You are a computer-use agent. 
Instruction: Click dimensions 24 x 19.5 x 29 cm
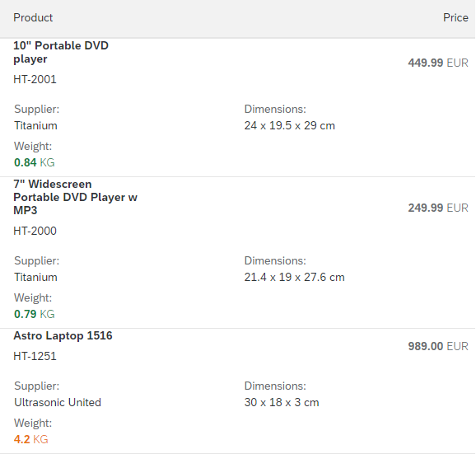(x=290, y=126)
